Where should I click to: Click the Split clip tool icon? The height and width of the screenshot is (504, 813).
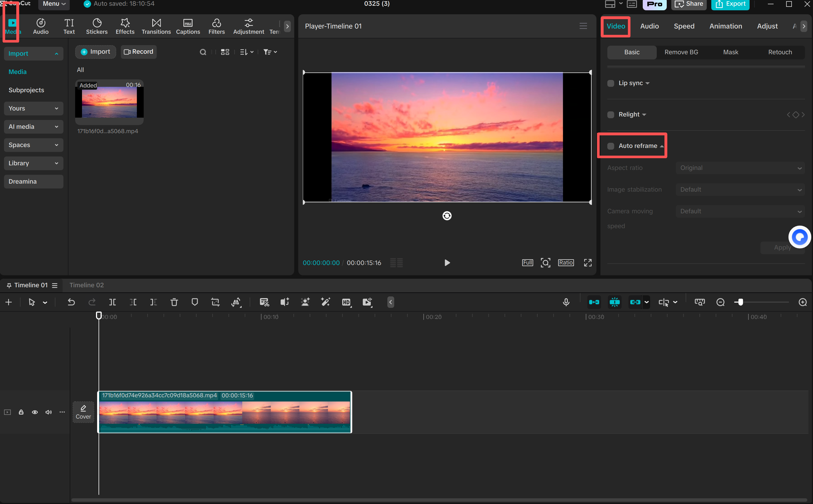[x=112, y=302]
